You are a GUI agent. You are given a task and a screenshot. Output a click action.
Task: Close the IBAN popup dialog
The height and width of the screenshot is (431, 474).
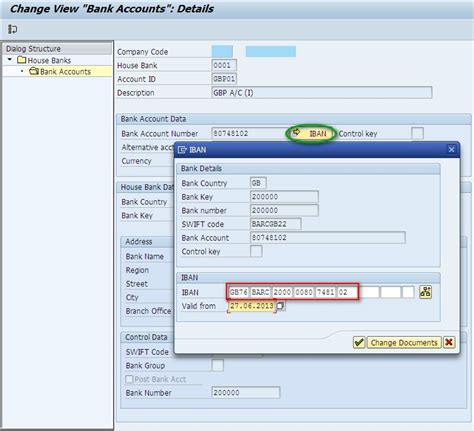pyautogui.click(x=451, y=149)
